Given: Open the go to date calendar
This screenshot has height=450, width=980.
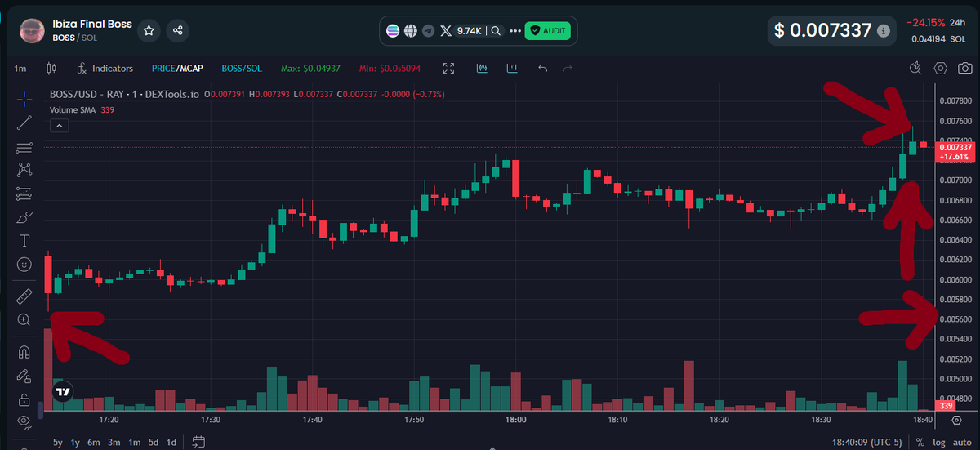Looking at the screenshot, I should (198, 442).
